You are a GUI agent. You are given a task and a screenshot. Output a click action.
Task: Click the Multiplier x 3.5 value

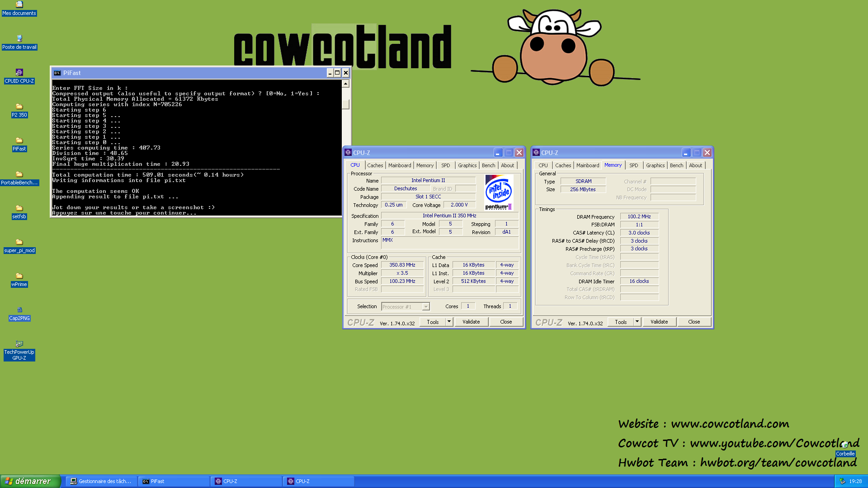tap(402, 273)
